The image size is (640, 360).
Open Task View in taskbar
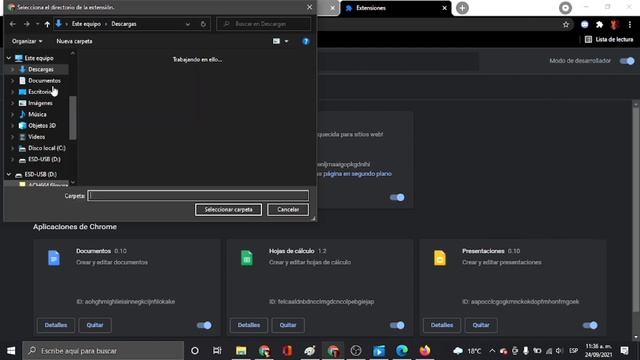pos(217,351)
